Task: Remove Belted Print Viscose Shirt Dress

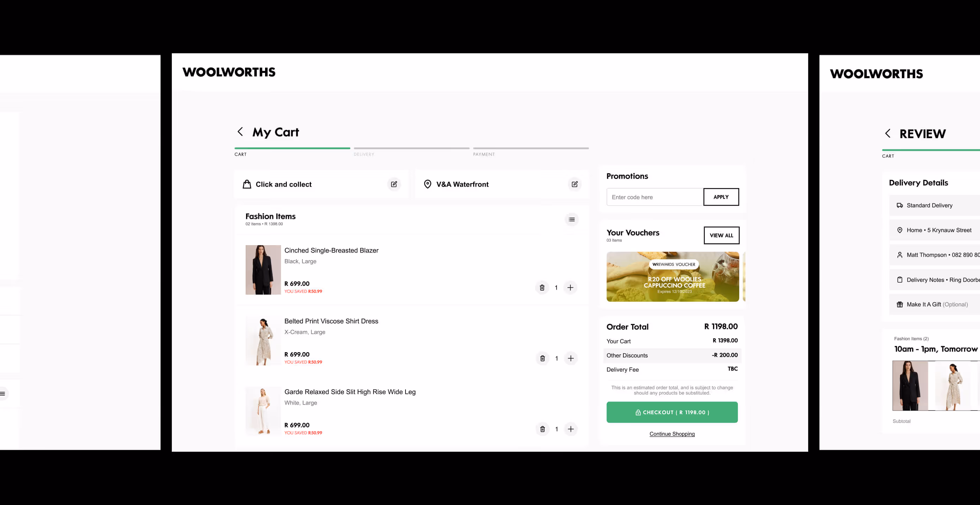Action: pyautogui.click(x=542, y=359)
